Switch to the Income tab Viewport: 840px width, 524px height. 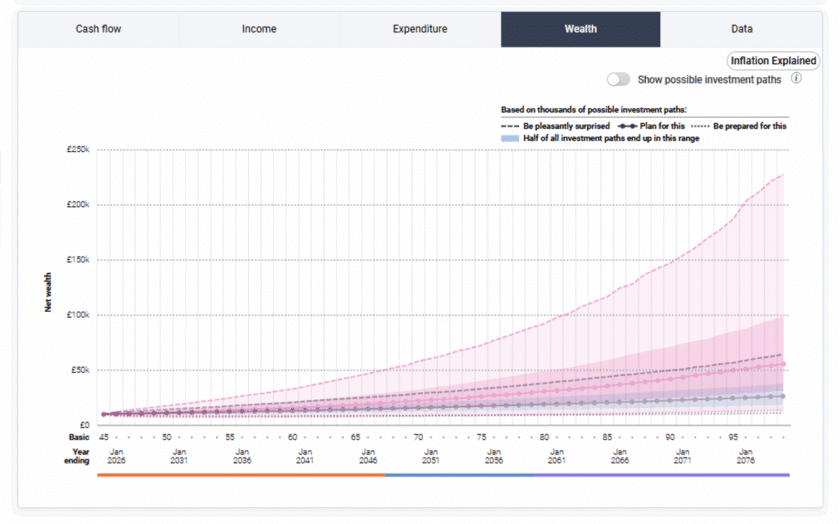tap(259, 29)
